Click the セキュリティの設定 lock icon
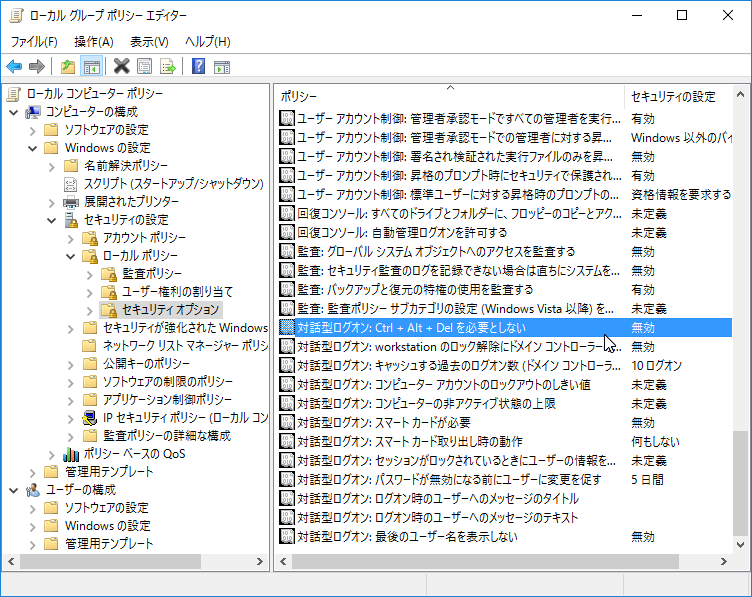Screen dimensions: 752x597 pyautogui.click(x=71, y=220)
